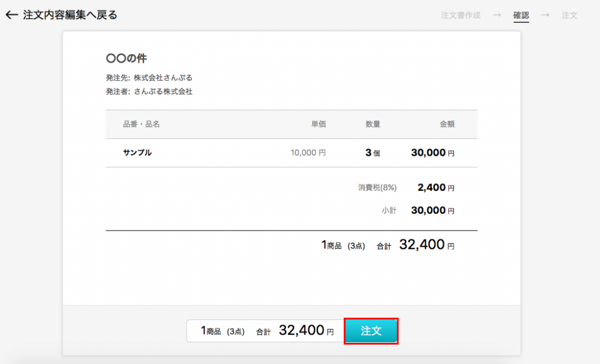Select the 注文 step in breadcrumb
The width and height of the screenshot is (600, 364).
click(570, 15)
